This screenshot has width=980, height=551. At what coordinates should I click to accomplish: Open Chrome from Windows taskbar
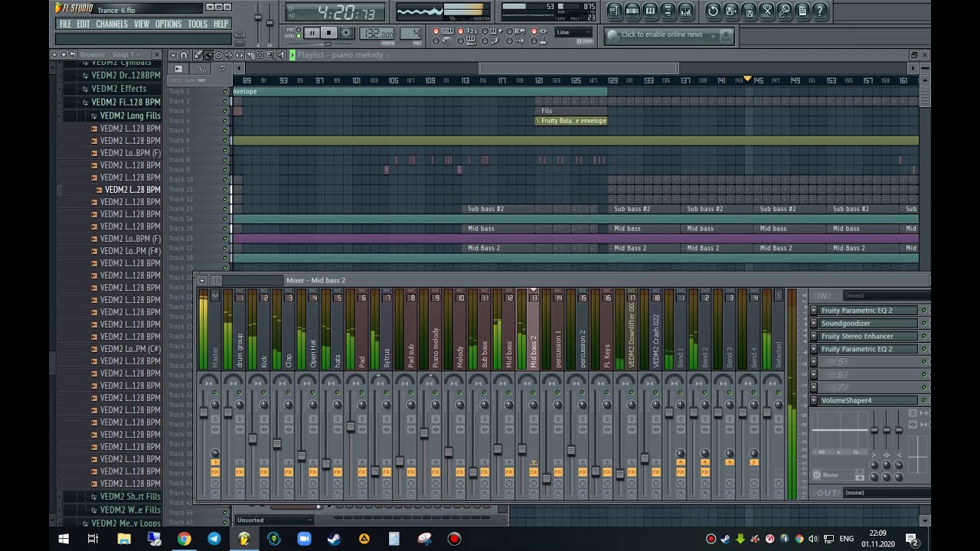click(x=184, y=539)
